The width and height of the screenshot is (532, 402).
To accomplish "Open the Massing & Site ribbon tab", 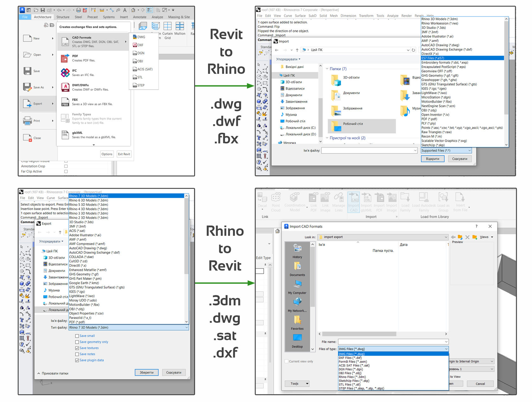I will click(179, 17).
